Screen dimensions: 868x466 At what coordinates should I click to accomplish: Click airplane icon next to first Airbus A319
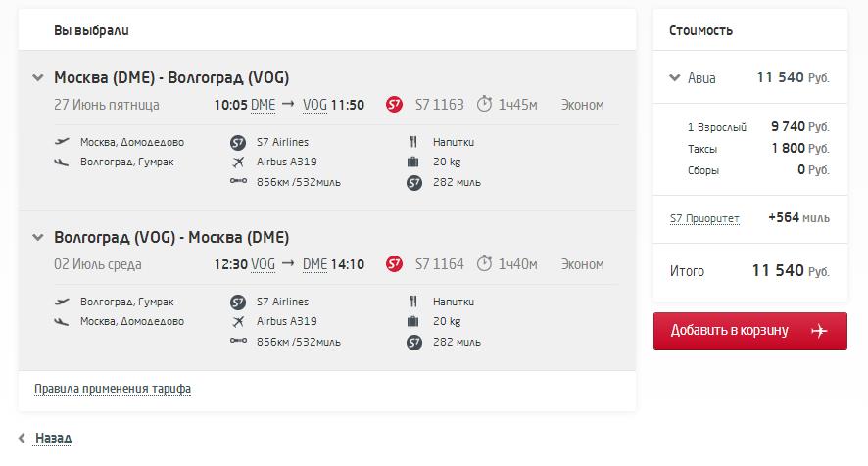[237, 162]
